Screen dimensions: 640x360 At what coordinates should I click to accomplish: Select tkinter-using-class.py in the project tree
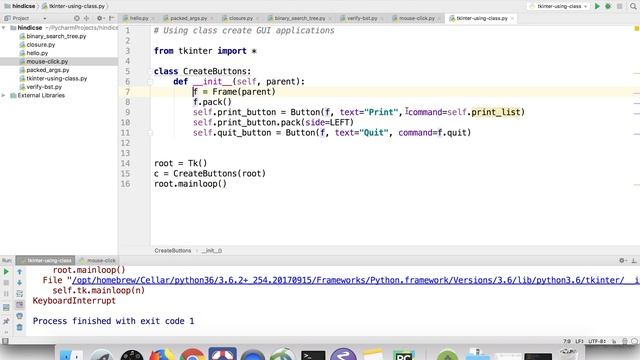[x=57, y=78]
